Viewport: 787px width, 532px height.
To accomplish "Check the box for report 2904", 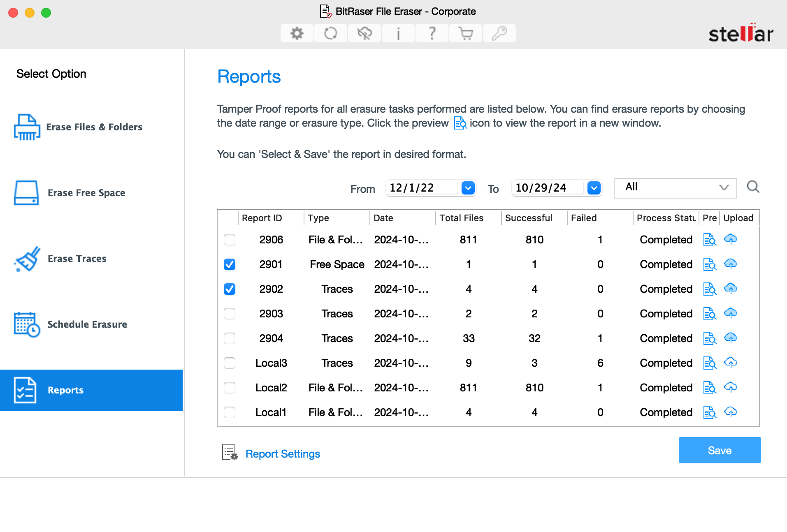I will tap(230, 338).
